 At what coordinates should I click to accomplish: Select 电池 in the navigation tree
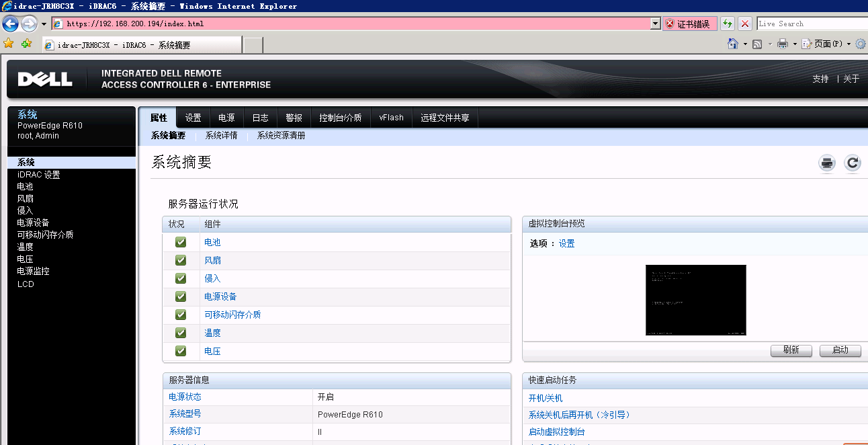(x=26, y=187)
